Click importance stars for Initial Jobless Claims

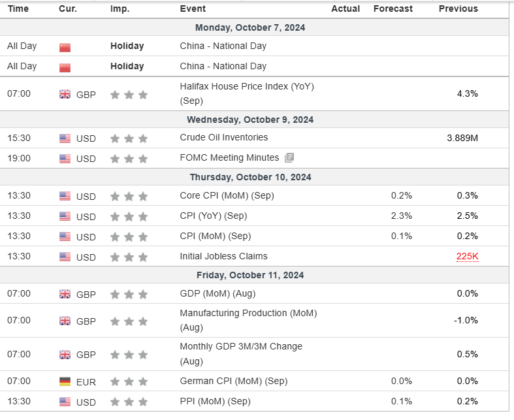point(129,257)
